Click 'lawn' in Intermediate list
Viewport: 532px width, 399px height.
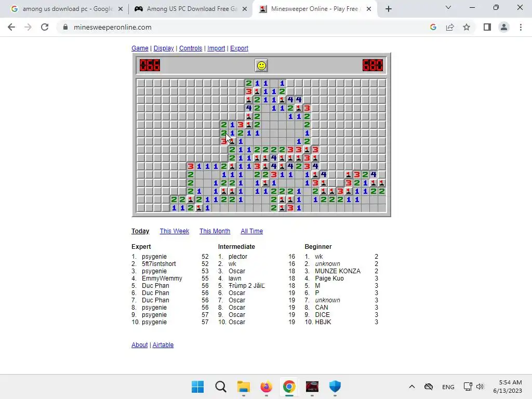(x=235, y=278)
